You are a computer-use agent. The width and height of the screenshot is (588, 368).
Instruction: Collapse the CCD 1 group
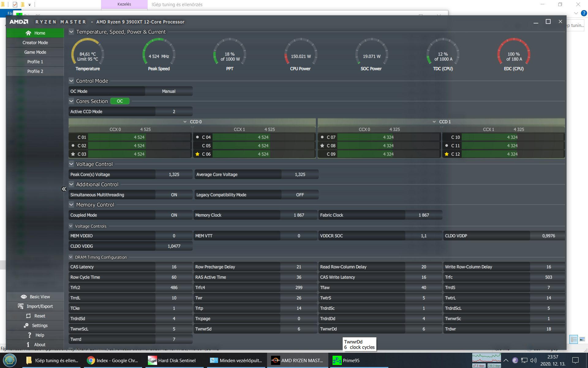pyautogui.click(x=434, y=122)
